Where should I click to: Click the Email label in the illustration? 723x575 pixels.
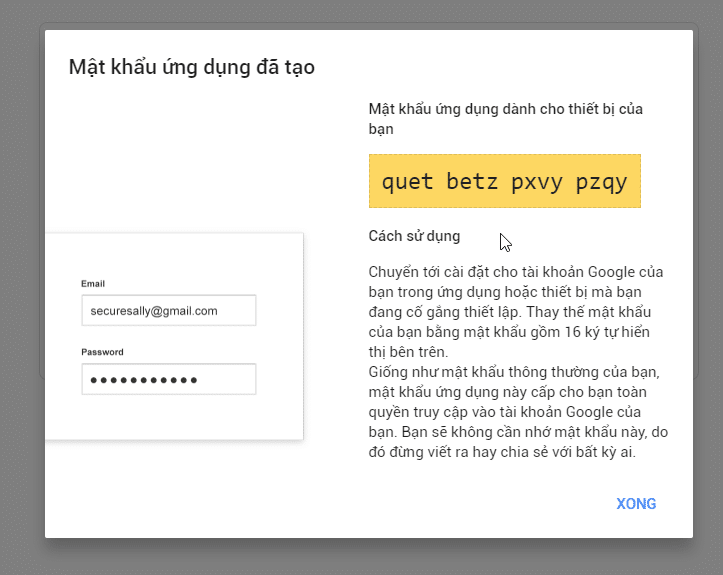coord(93,284)
